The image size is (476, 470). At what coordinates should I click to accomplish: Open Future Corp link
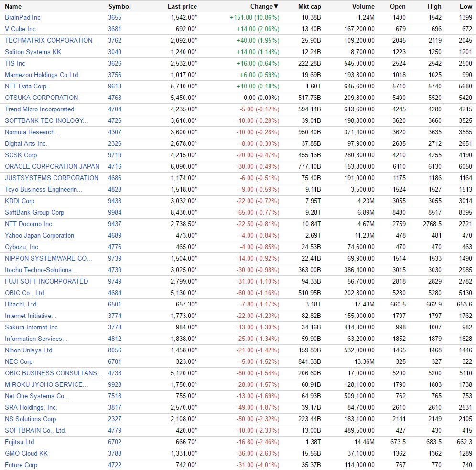click(x=21, y=465)
